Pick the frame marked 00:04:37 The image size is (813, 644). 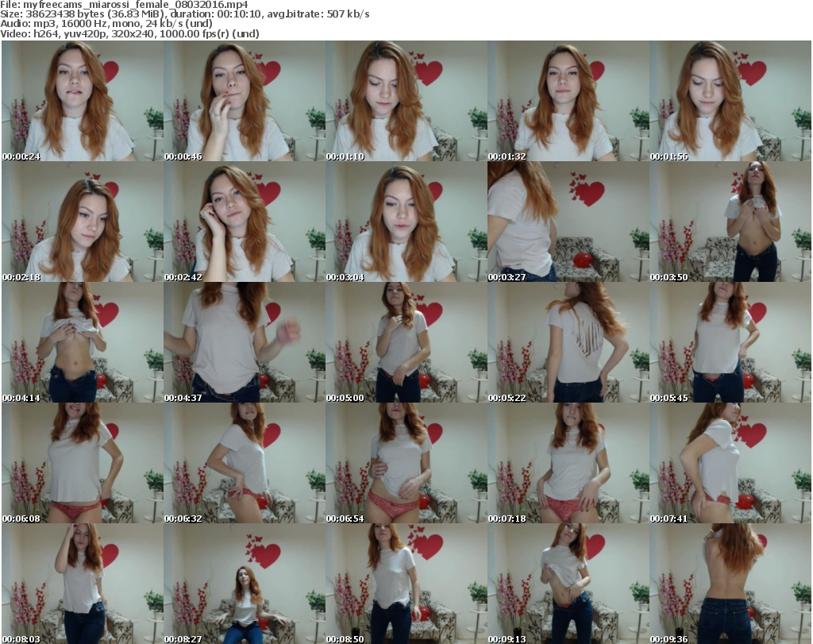(x=245, y=343)
